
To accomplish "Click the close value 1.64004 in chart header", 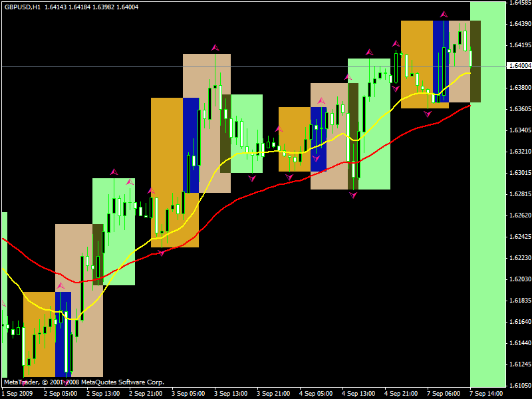I will click(128, 7).
